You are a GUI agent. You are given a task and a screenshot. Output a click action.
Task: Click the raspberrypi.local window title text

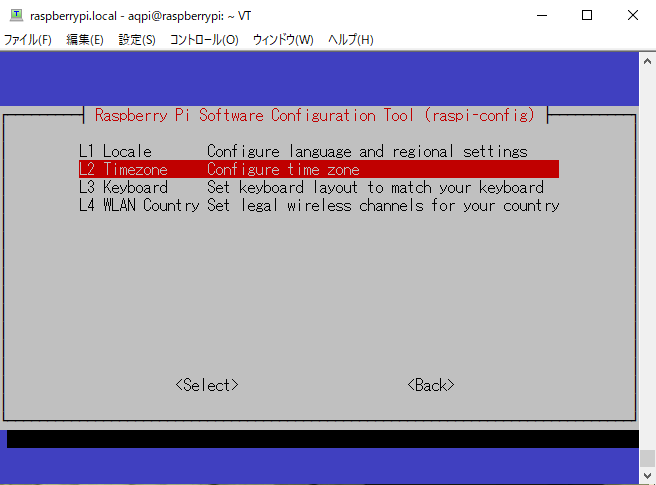pyautogui.click(x=141, y=16)
